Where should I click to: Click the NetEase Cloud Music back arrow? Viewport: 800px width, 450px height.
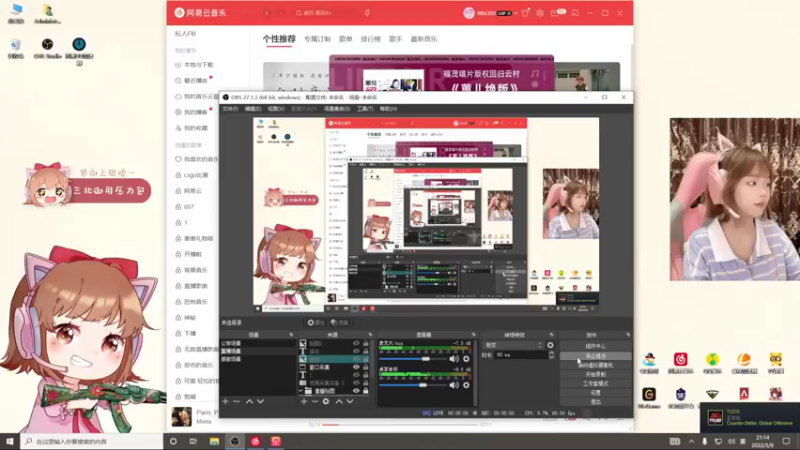267,13
